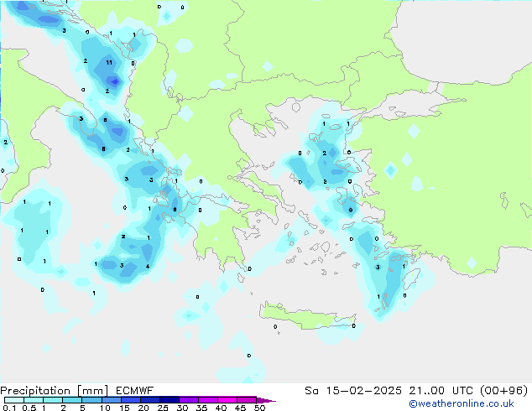Viewport: 532px width, 411px height.
Task: Click the 40–45 mm magenta legend box
Action: tap(227, 400)
